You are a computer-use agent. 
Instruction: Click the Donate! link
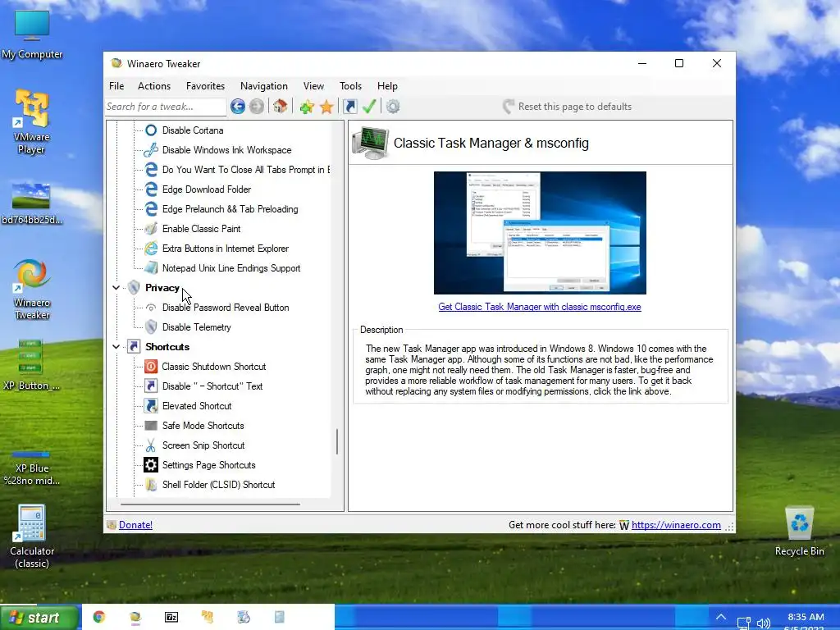[x=135, y=525]
